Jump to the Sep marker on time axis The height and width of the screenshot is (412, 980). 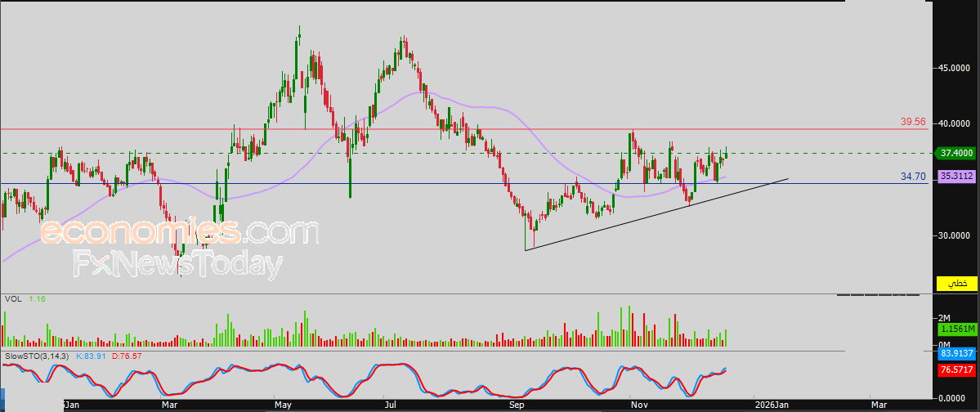click(517, 405)
